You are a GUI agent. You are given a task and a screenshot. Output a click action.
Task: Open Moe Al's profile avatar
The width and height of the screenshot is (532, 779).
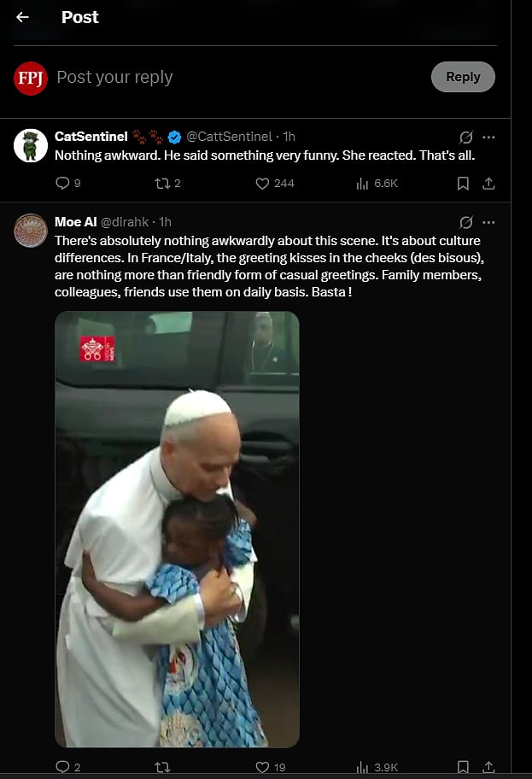[x=31, y=231]
